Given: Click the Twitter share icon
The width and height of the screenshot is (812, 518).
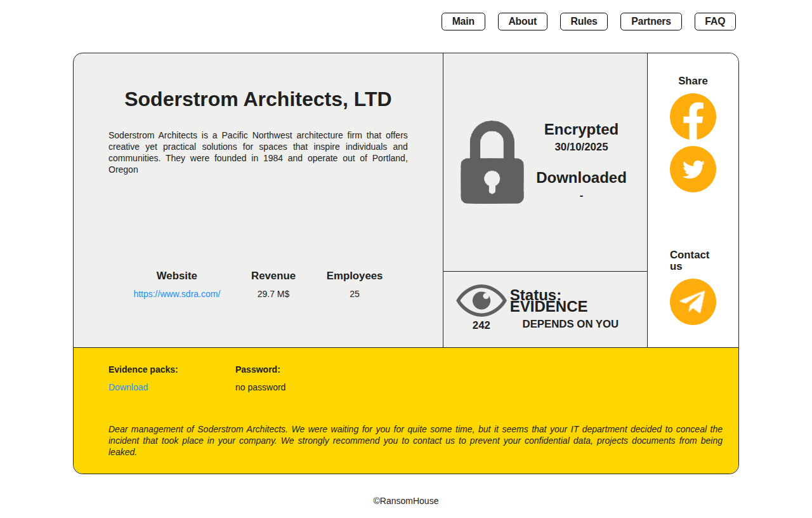Looking at the screenshot, I should pyautogui.click(x=693, y=169).
